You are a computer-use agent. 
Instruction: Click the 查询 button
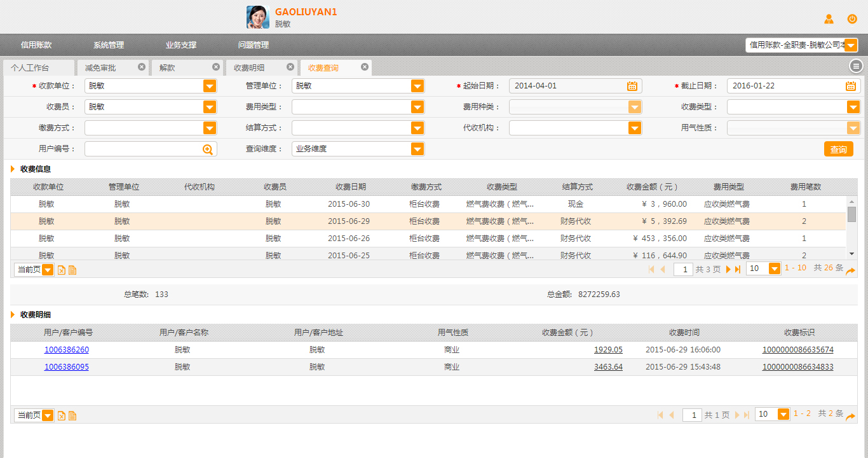tap(839, 149)
